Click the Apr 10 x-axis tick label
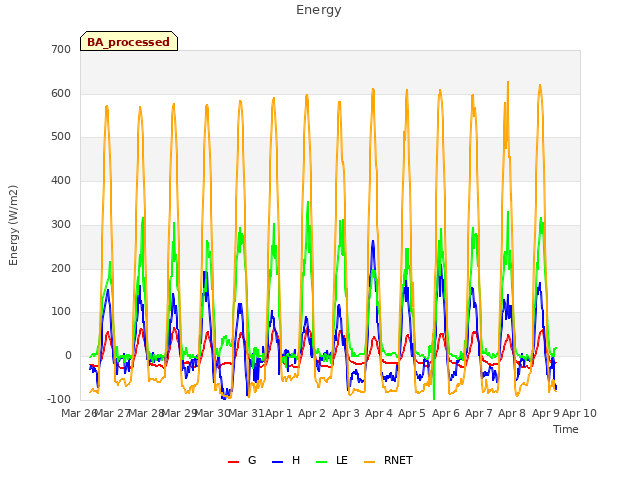The height and width of the screenshot is (480, 640). coord(580,413)
